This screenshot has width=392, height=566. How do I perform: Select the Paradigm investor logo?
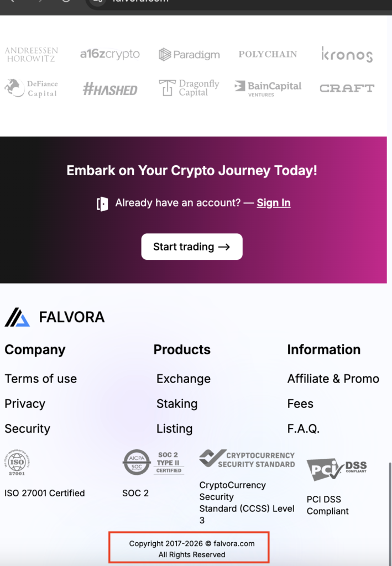(190, 55)
